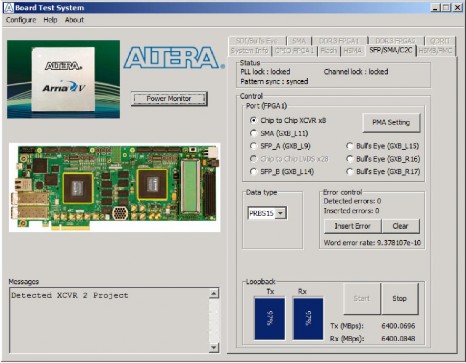The width and height of the screenshot is (466, 363).
Task: Open the About menu
Action: tap(74, 20)
